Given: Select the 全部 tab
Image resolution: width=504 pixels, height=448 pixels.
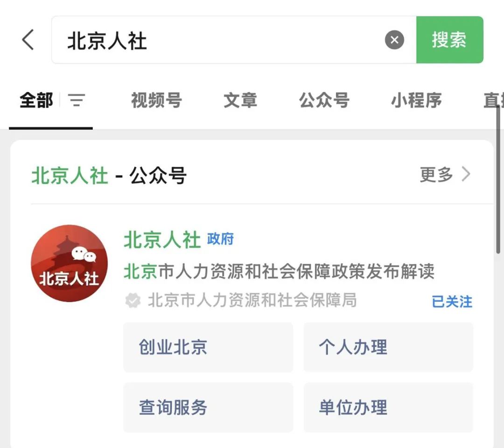Looking at the screenshot, I should pos(36,100).
